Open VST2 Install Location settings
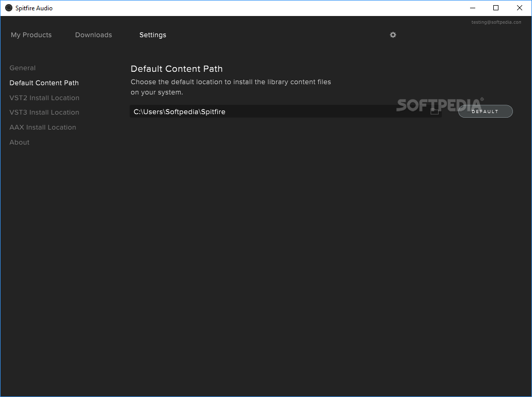Viewport: 532px width, 397px height. coord(44,98)
